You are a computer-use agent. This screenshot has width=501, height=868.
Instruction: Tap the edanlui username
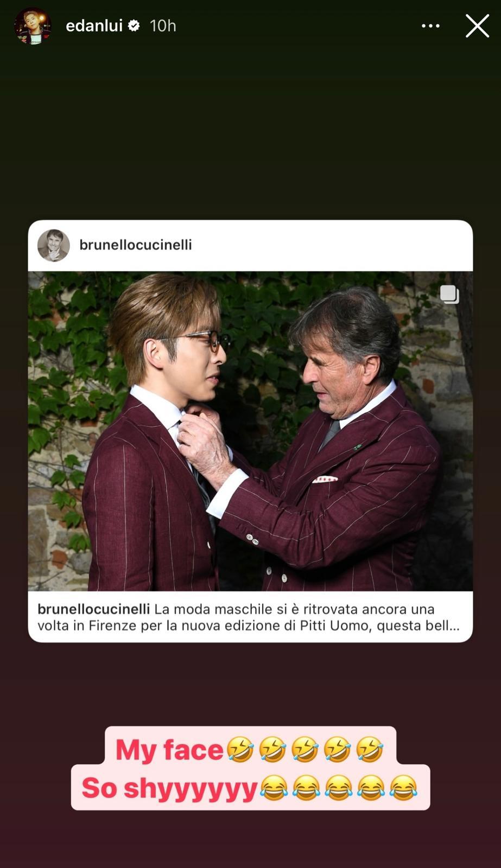coord(94,25)
